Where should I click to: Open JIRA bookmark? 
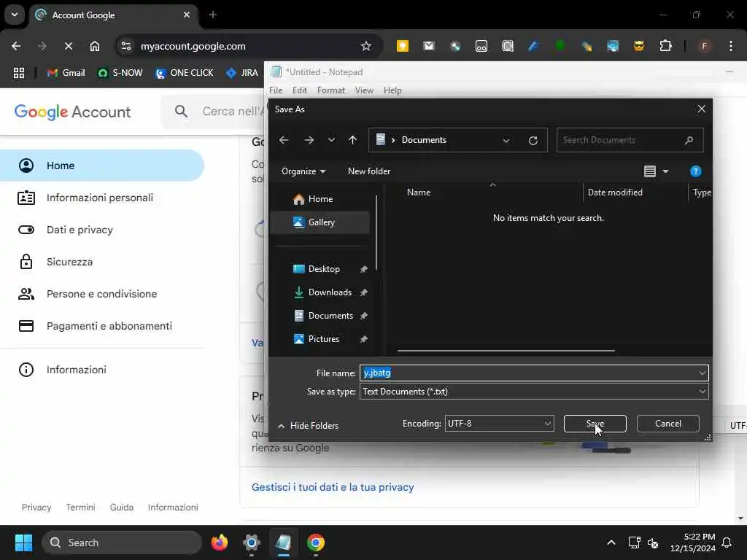click(242, 73)
